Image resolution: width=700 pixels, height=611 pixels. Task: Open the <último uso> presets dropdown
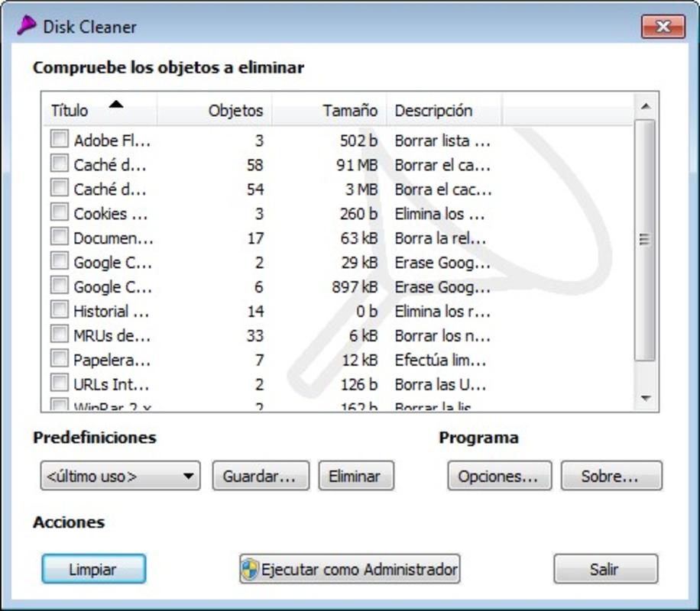click(x=120, y=476)
